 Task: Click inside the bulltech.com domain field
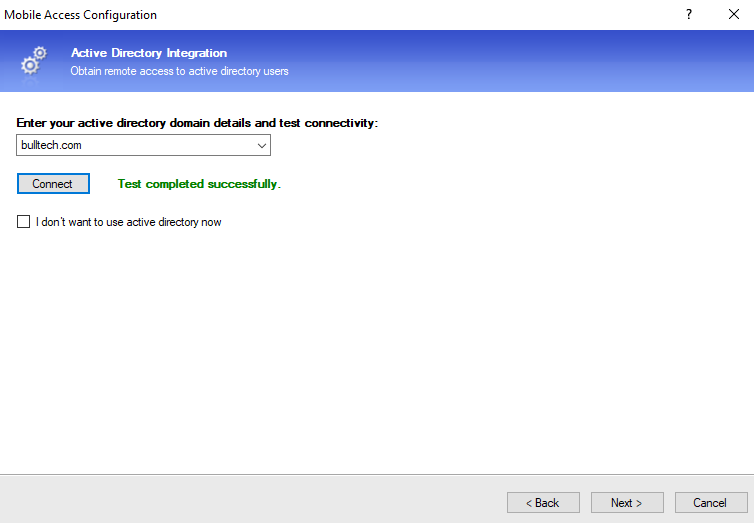(130, 146)
